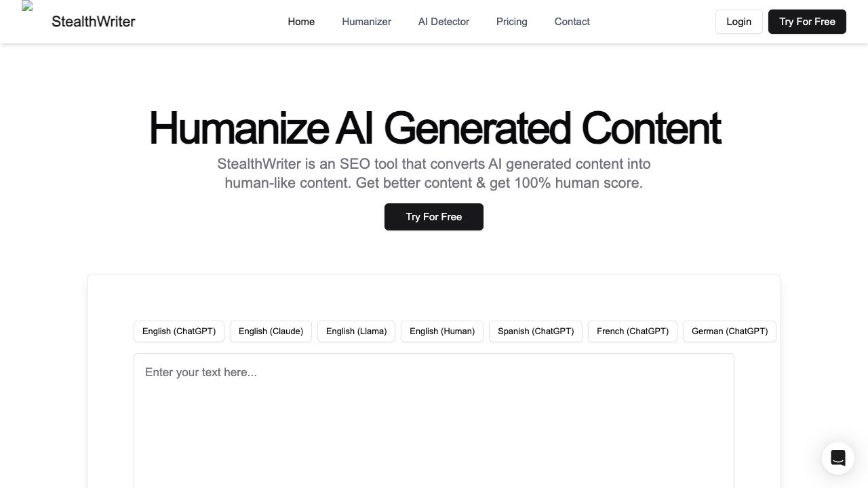Viewport: 868px width, 488px height.
Task: Click the Login button
Action: point(738,22)
